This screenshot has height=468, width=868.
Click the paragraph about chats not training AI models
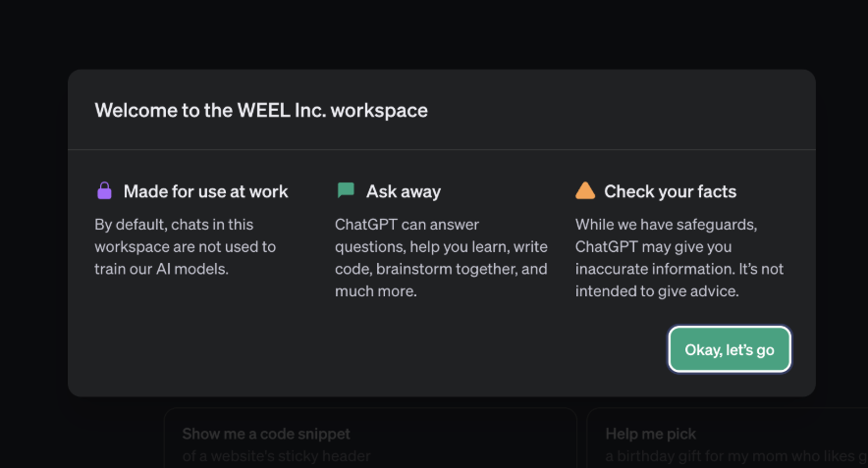(x=186, y=246)
